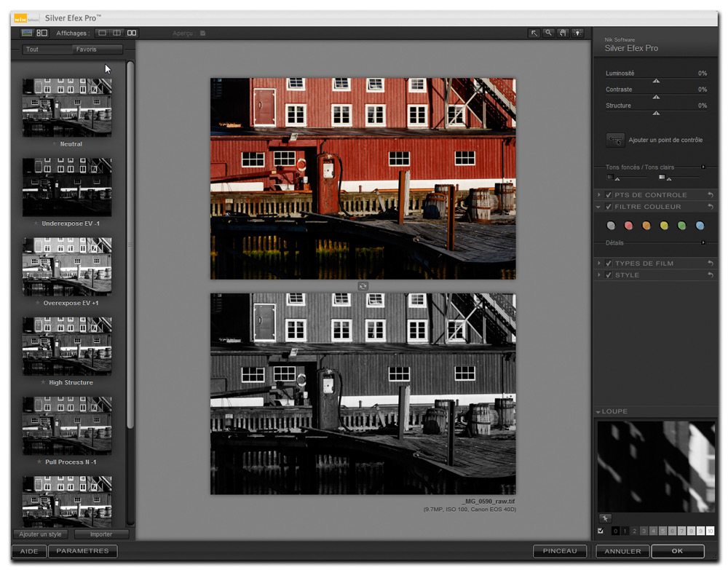This screenshot has width=728, height=570.
Task: Click the style list vertical scrollbar
Action: pyautogui.click(x=130, y=245)
